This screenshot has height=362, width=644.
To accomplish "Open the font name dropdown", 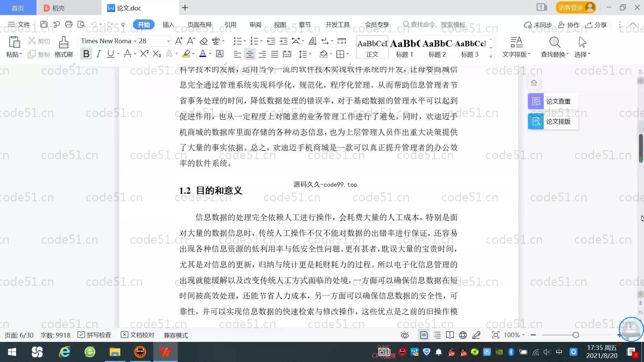I will click(135, 41).
